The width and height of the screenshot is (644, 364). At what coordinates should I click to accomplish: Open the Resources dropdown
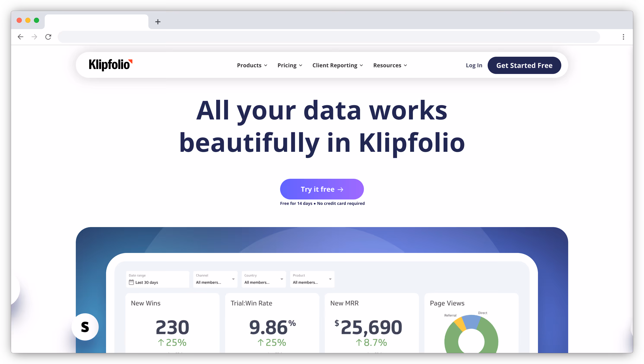(389, 65)
